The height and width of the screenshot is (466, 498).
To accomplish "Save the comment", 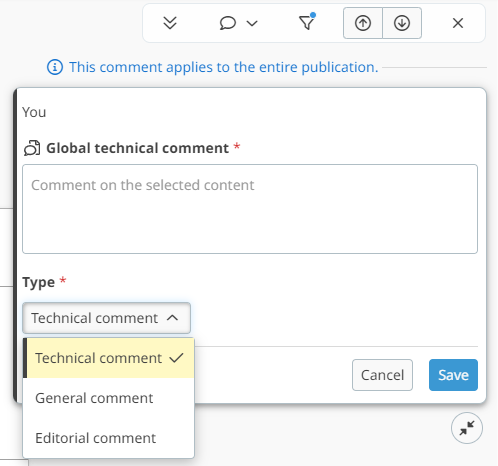I will coord(453,375).
